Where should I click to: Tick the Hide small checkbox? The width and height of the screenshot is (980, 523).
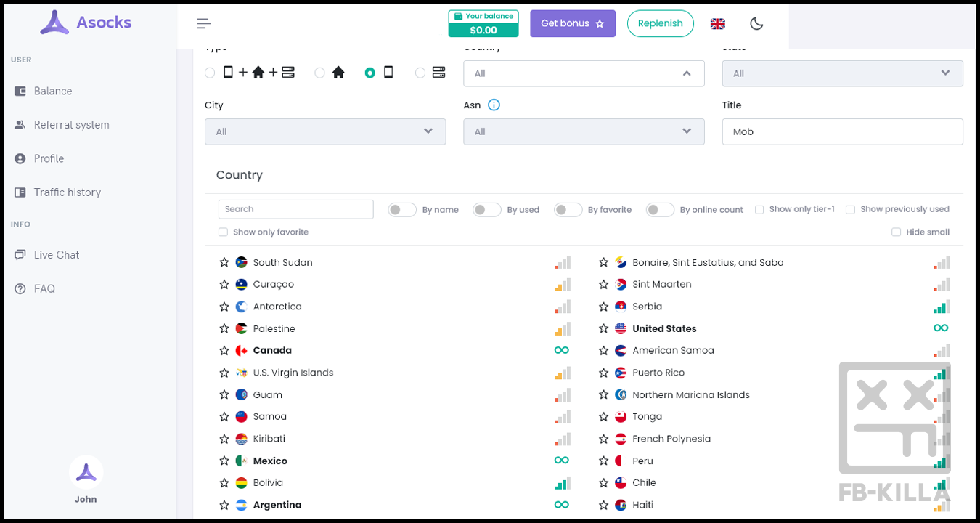pyautogui.click(x=896, y=232)
